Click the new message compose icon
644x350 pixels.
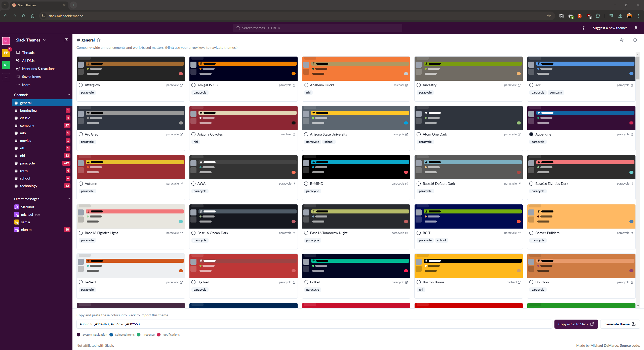66,40
